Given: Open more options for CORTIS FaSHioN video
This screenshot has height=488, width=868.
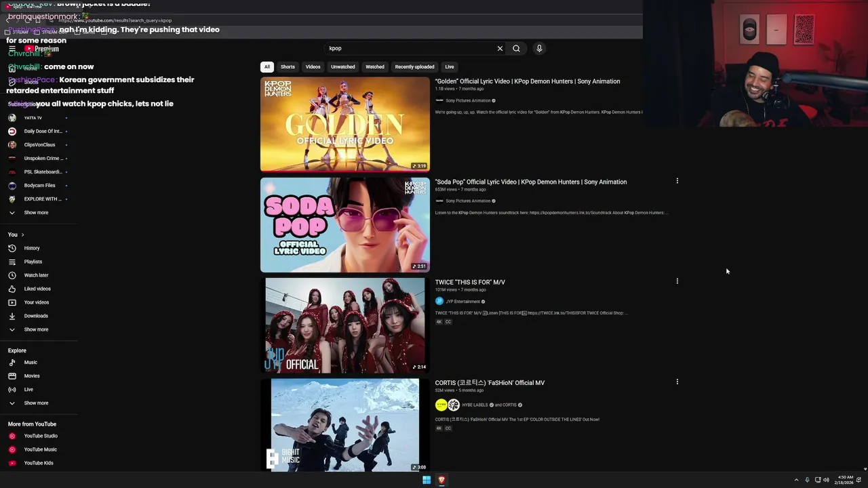Looking at the screenshot, I should pyautogui.click(x=677, y=382).
